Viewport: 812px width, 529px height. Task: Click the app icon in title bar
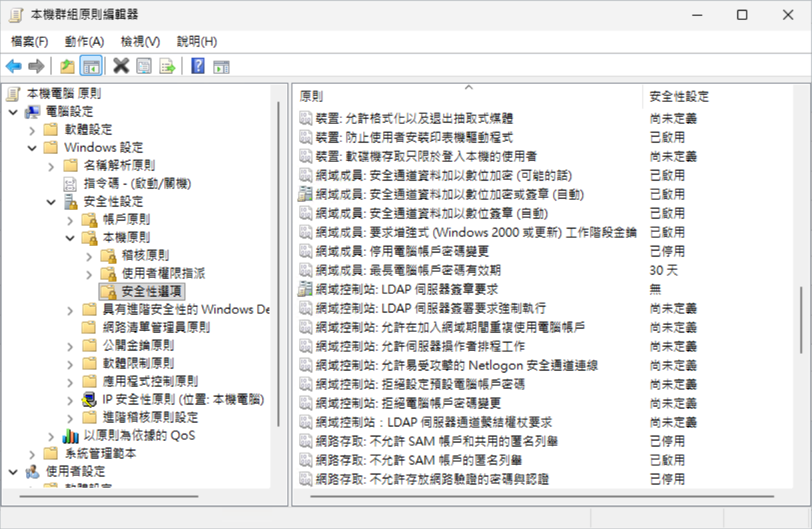(15, 15)
